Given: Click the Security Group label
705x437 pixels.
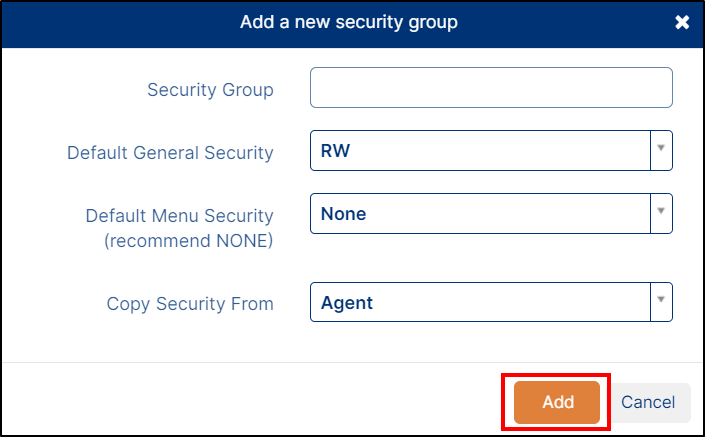Looking at the screenshot, I should point(210,90).
